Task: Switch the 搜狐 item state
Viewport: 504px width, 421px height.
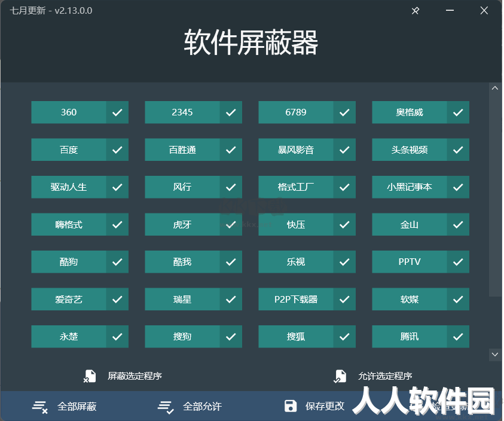Action: click(307, 337)
